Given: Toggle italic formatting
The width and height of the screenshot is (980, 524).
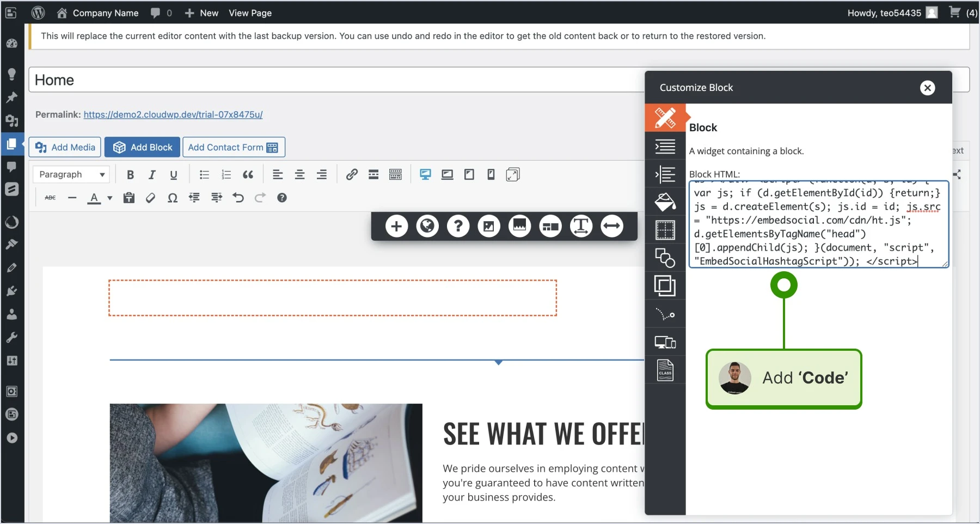Looking at the screenshot, I should pos(152,174).
